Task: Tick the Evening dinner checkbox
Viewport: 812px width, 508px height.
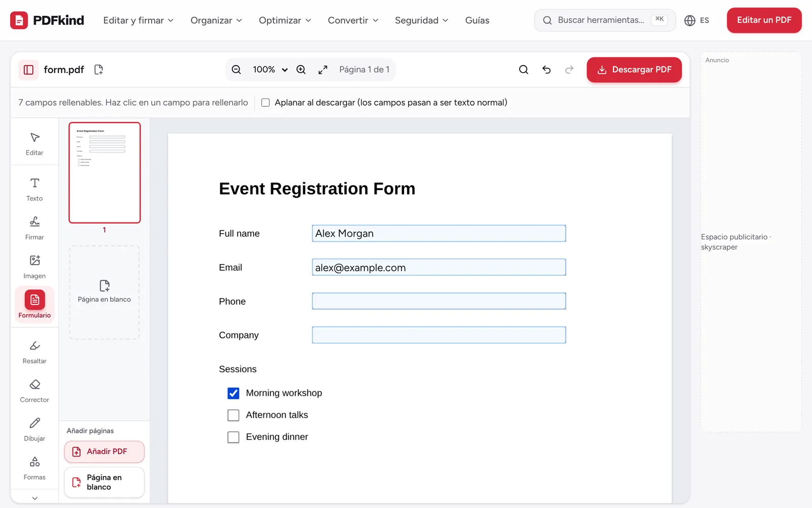Action: point(233,437)
